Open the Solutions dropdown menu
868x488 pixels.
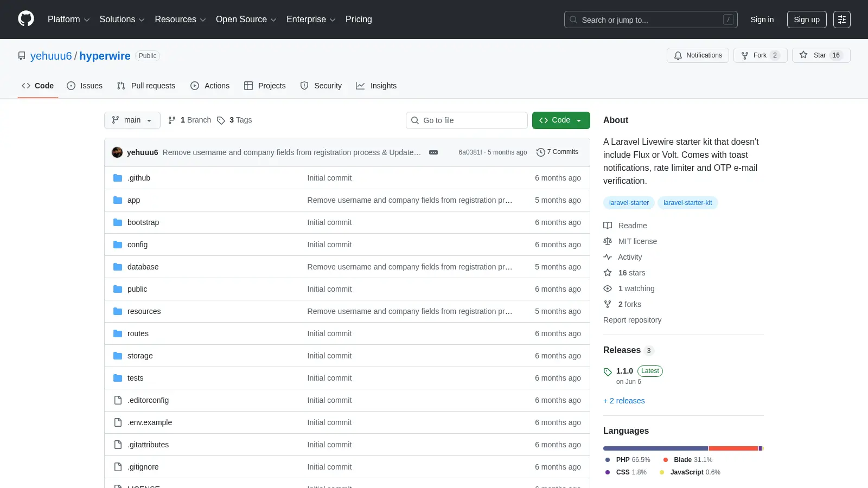coord(122,20)
